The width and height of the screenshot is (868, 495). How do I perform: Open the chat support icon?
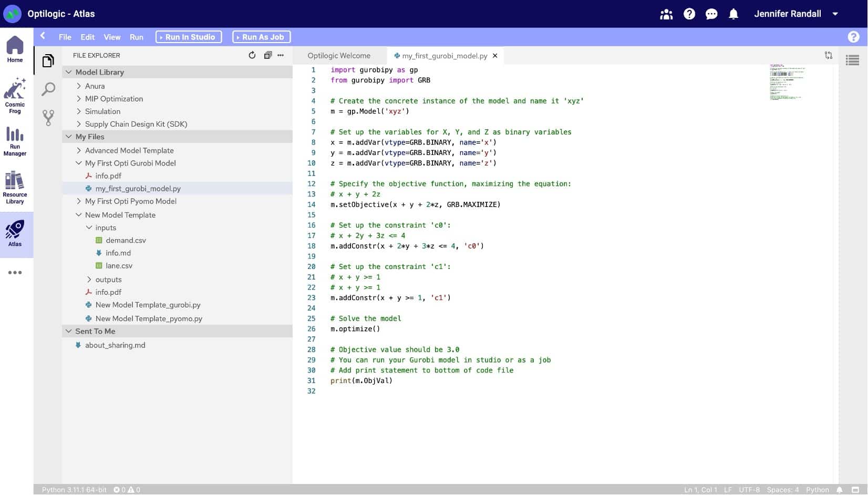click(711, 14)
